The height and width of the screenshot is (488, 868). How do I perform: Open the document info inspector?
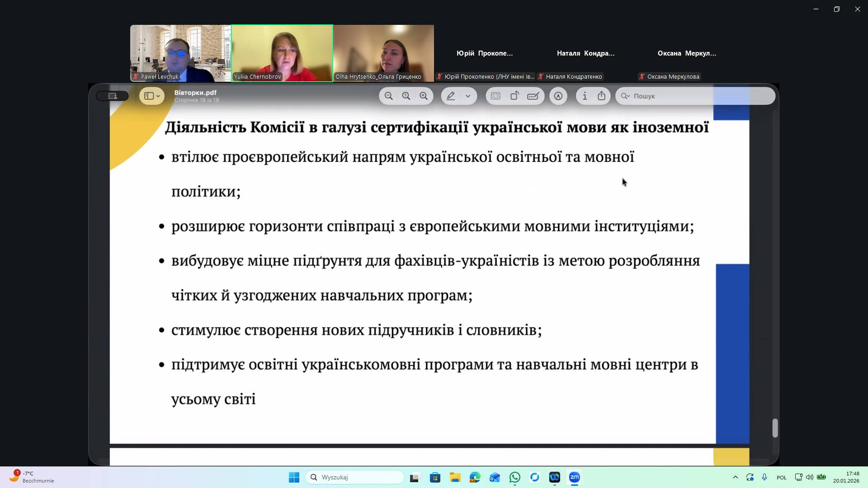coord(585,96)
